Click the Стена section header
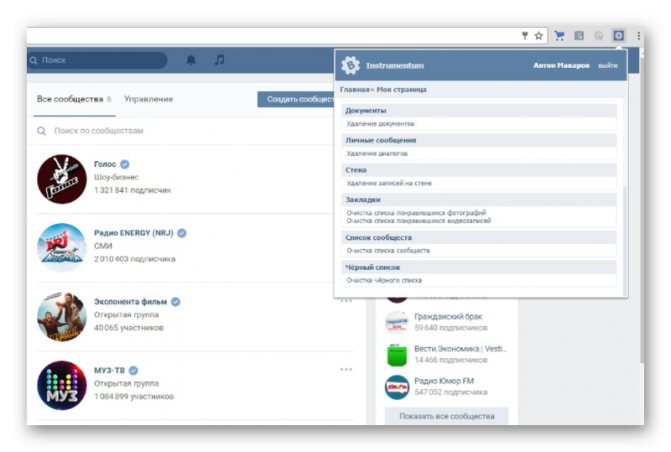The image size is (671, 452). [x=479, y=170]
